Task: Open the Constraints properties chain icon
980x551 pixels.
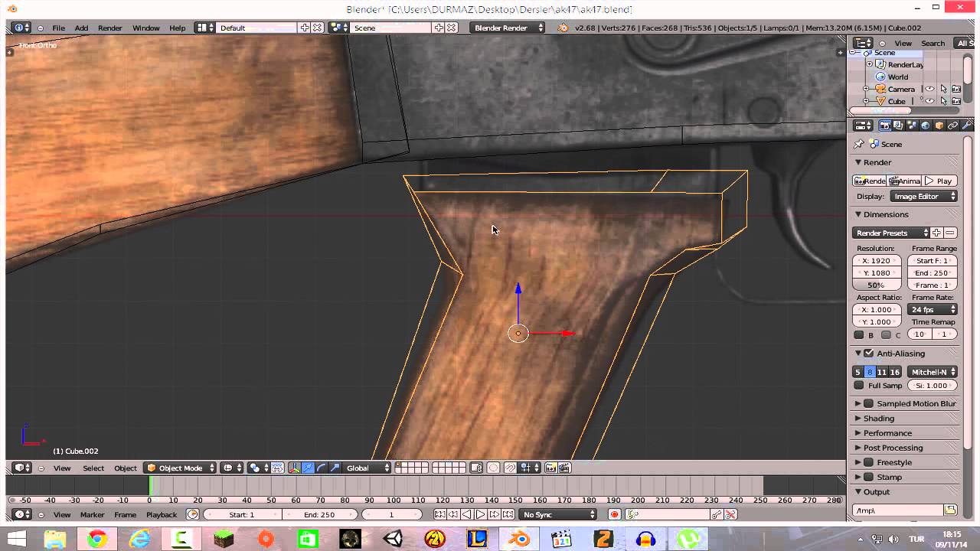Action: (x=953, y=126)
